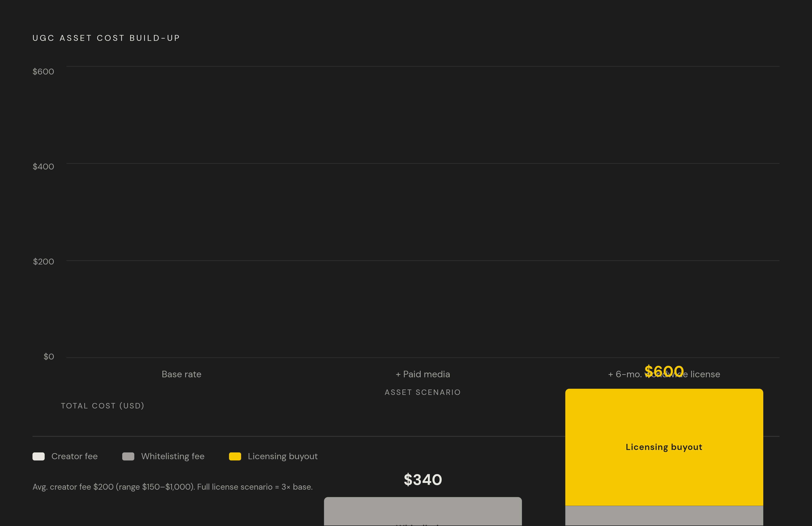Select the Creator fee legend label
The width and height of the screenshot is (812, 526).
74,456
